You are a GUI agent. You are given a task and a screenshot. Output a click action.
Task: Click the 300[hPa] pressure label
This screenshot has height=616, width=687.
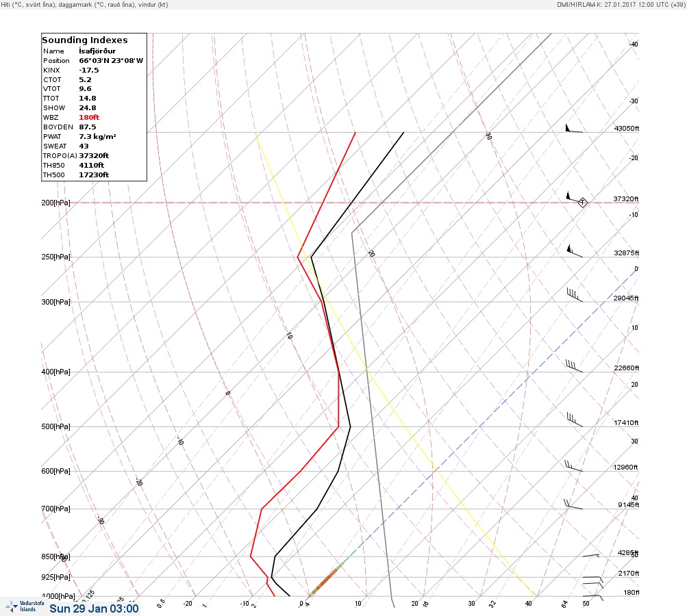(55, 302)
